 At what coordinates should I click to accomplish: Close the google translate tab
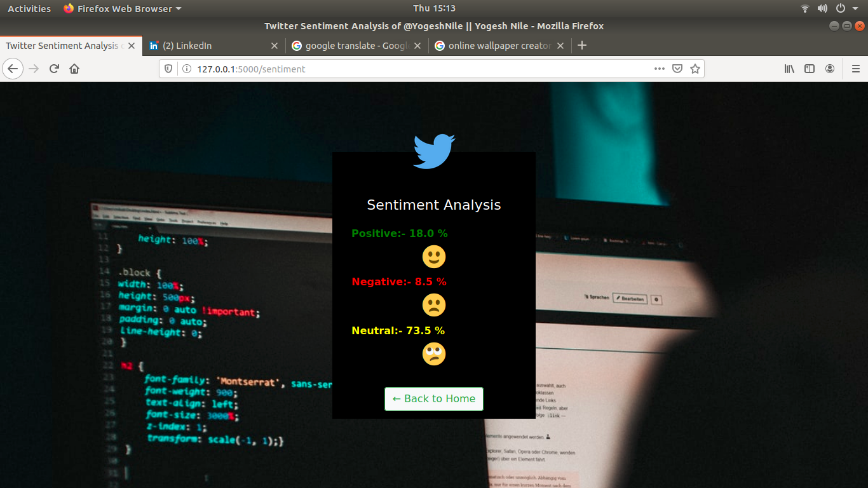pos(417,46)
